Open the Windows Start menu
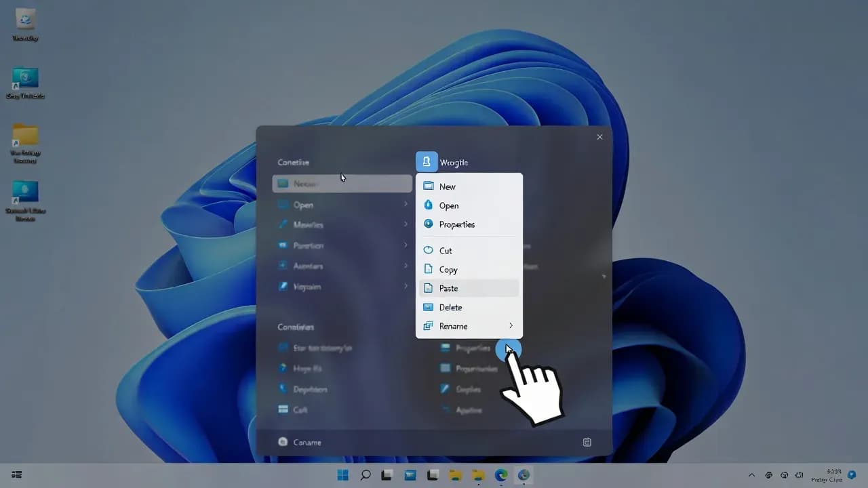 click(x=342, y=475)
